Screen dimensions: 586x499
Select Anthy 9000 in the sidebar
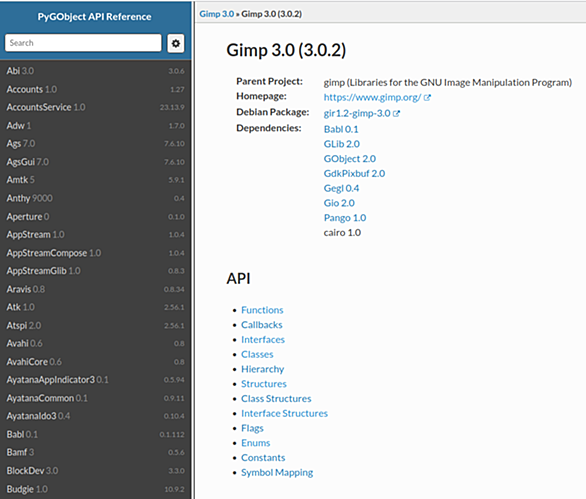95,198
